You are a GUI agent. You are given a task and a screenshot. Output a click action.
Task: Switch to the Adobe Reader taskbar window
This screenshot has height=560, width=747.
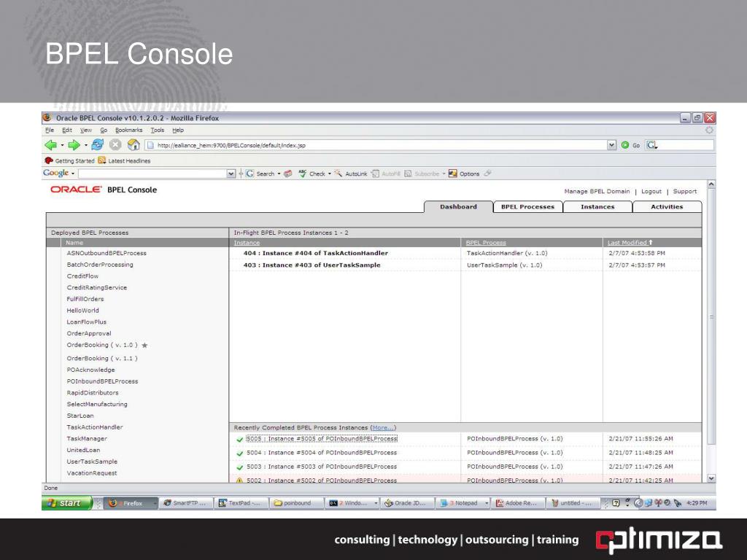click(517, 503)
